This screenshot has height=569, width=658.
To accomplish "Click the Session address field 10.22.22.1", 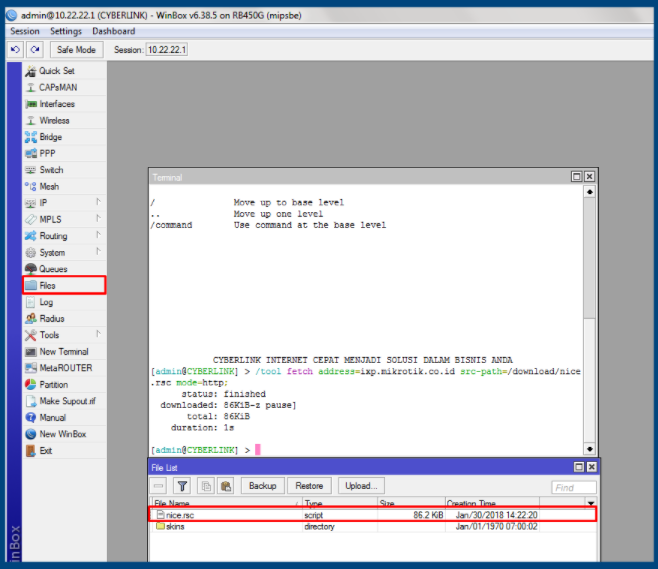I will [x=167, y=50].
